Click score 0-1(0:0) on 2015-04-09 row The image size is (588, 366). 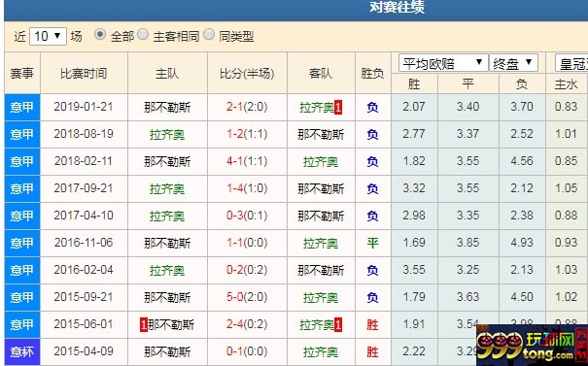(247, 351)
